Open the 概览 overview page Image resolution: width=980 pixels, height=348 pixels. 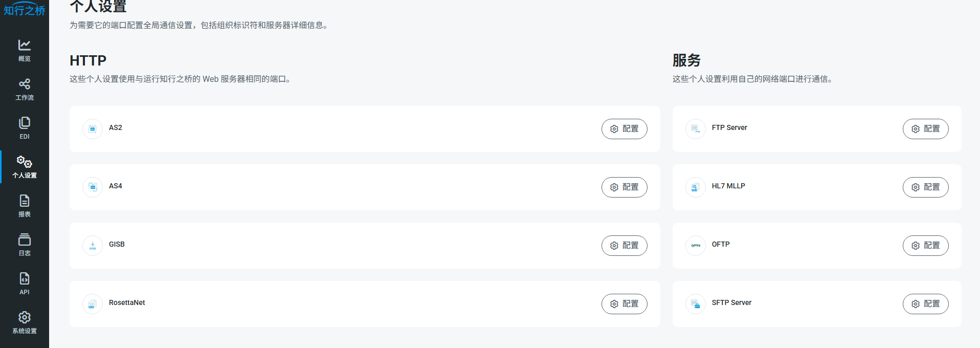[25, 51]
